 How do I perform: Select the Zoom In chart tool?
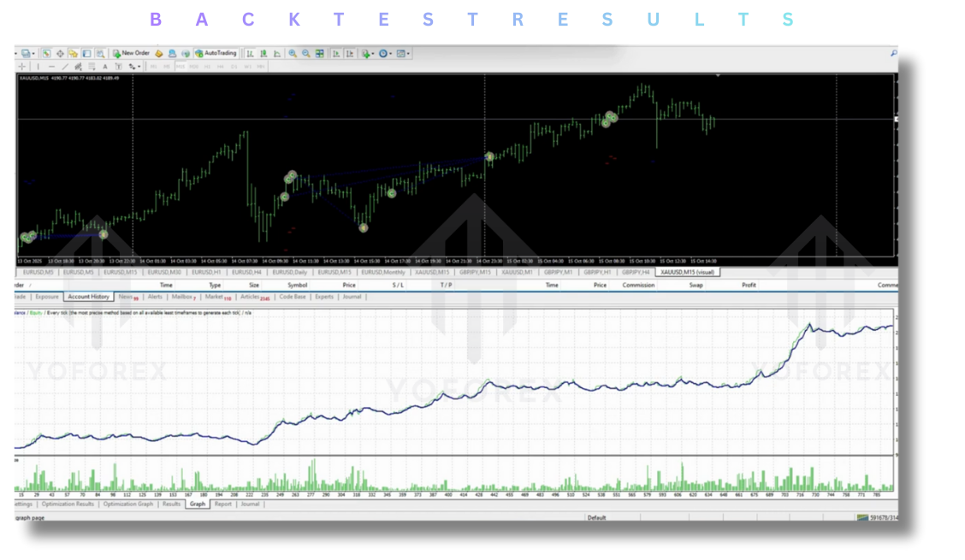293,52
